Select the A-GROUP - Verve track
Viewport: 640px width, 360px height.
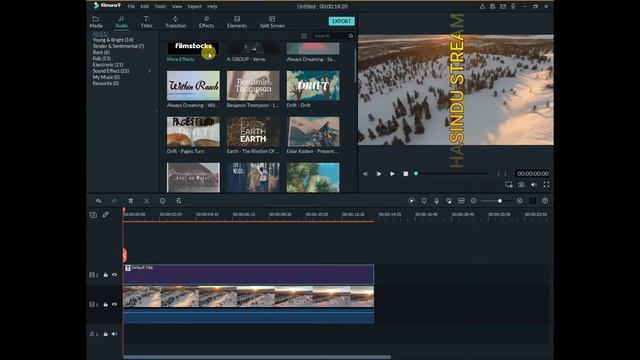tap(253, 48)
